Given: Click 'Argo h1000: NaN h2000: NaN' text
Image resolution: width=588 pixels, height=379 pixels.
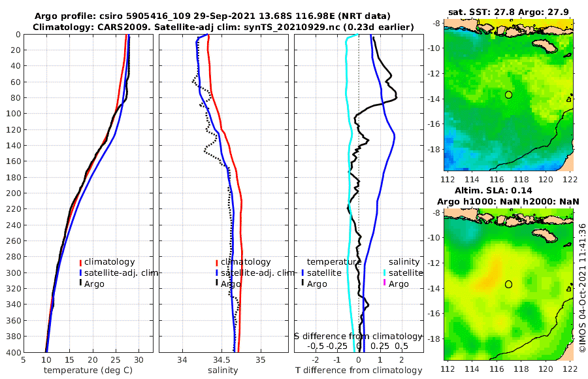Looking at the screenshot, I should click(508, 201).
